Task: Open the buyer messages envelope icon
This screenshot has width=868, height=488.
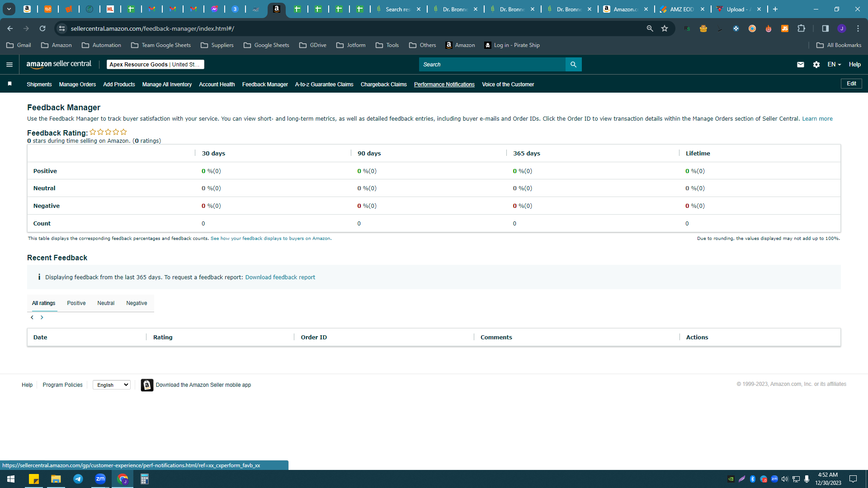Action: pos(801,65)
